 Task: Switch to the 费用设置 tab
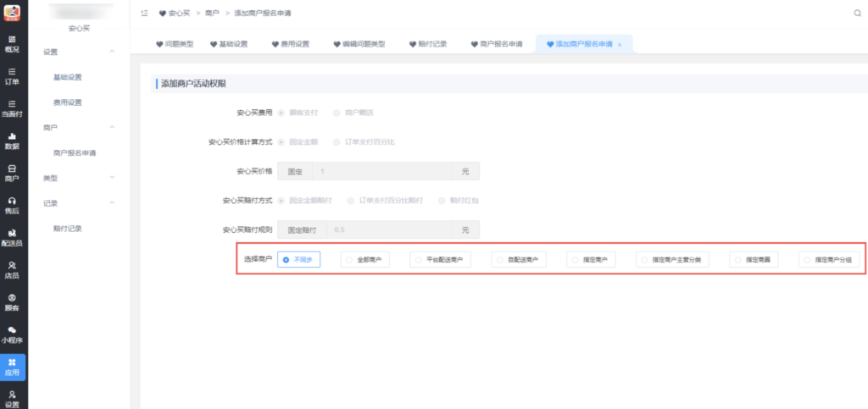pos(291,44)
